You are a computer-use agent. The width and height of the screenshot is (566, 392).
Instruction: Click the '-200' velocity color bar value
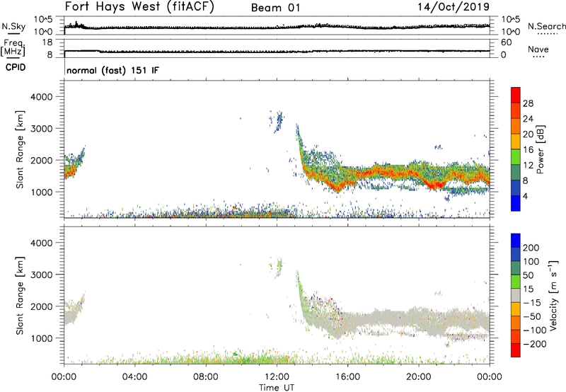(x=534, y=344)
